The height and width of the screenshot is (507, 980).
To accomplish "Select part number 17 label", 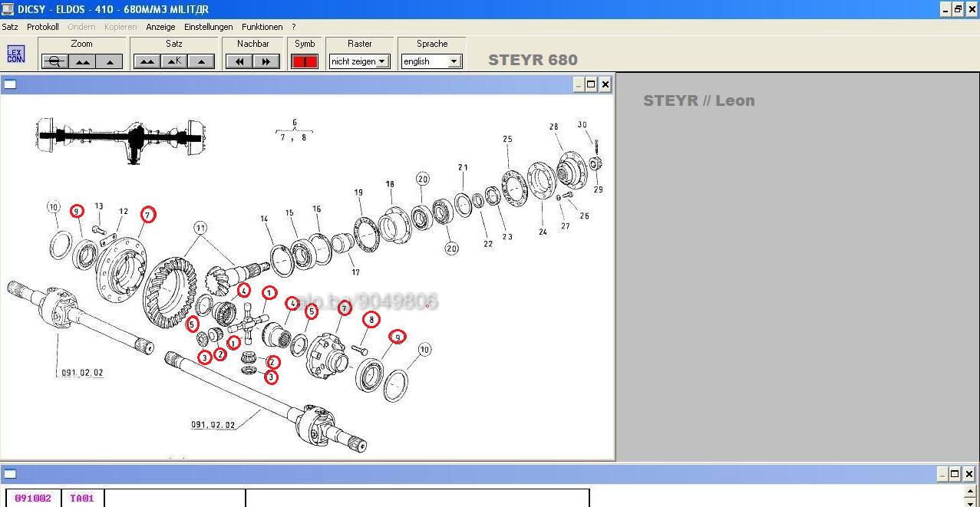I will tap(355, 272).
